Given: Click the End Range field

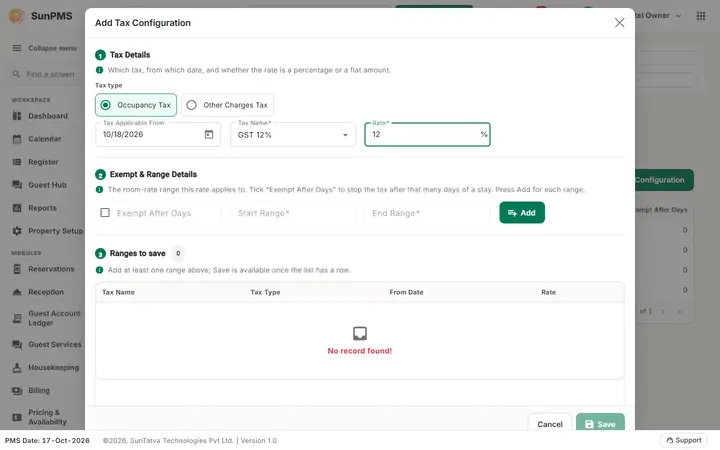Looking at the screenshot, I should click(427, 213).
